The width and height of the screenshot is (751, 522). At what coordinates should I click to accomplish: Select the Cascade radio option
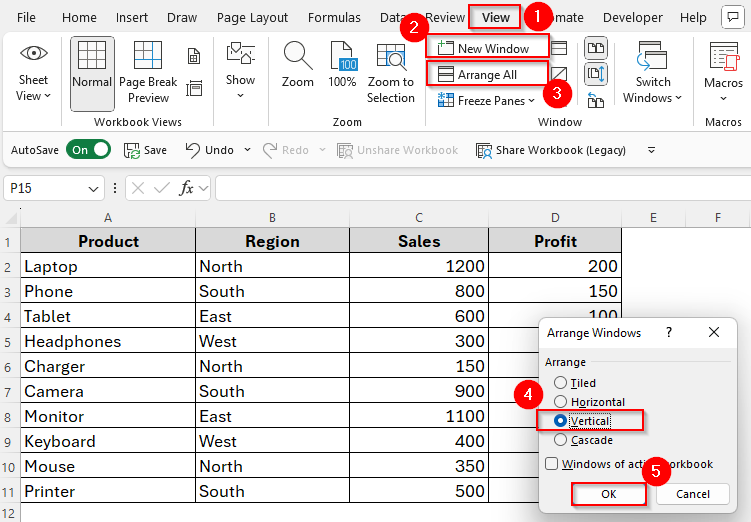[560, 440]
